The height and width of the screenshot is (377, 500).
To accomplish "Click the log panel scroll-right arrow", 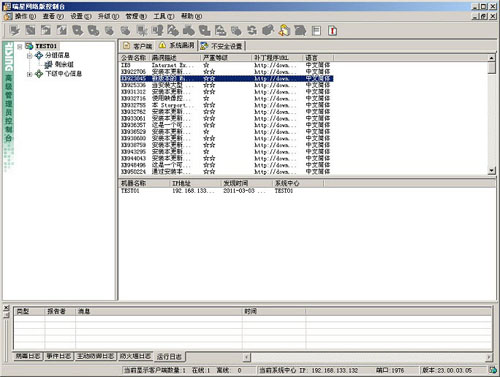I will pos(488,357).
